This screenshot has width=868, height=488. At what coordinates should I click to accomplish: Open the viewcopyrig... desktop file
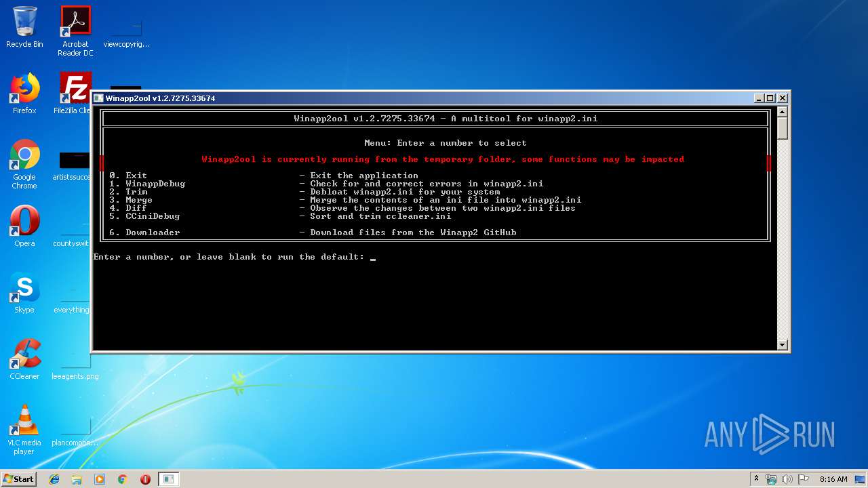coord(126,30)
